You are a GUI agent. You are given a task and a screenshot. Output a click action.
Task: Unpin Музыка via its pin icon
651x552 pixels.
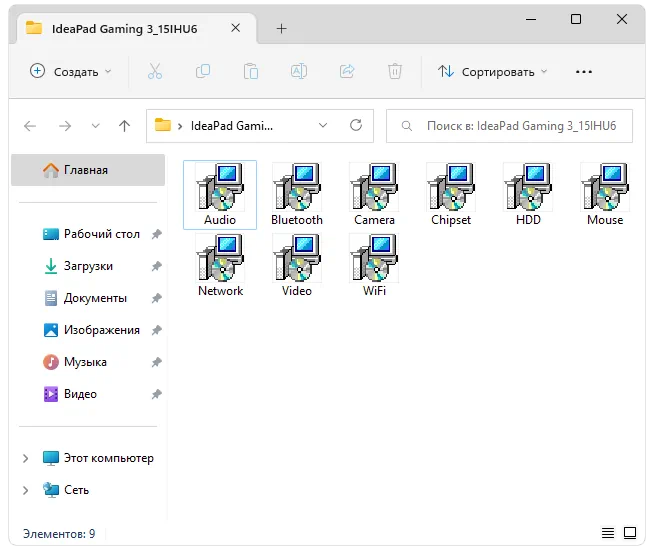pos(157,362)
